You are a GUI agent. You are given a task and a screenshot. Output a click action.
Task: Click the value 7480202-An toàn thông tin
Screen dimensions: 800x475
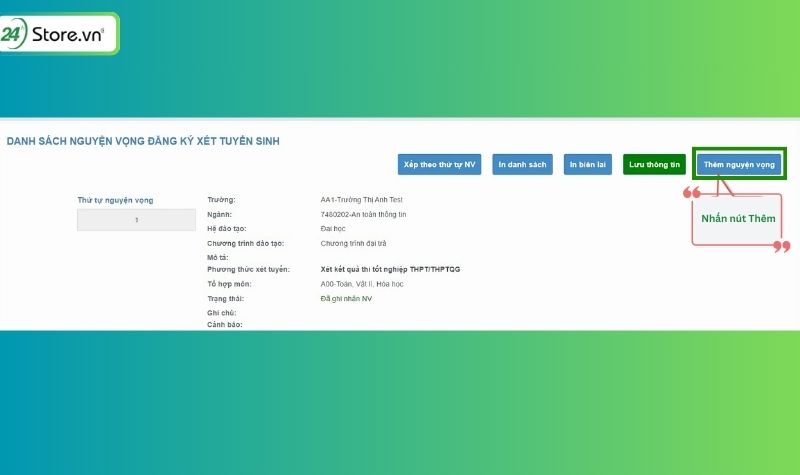click(x=363, y=214)
